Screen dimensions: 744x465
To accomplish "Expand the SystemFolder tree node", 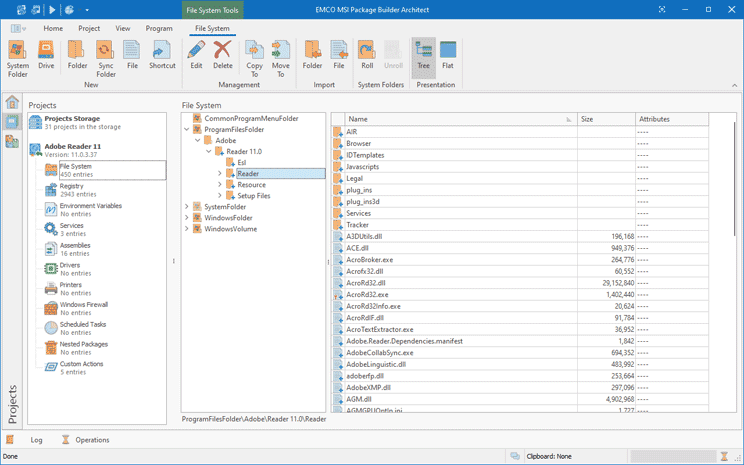I will [x=186, y=206].
